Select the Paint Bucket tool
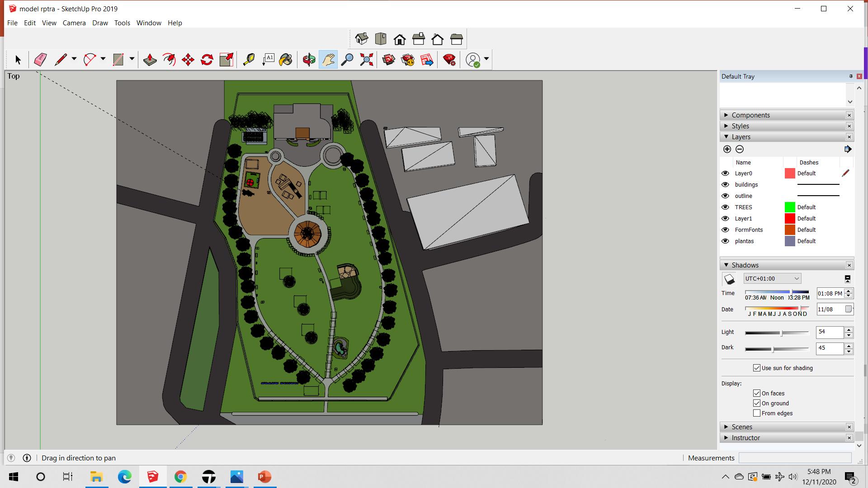Viewport: 868px width, 488px height. point(286,60)
